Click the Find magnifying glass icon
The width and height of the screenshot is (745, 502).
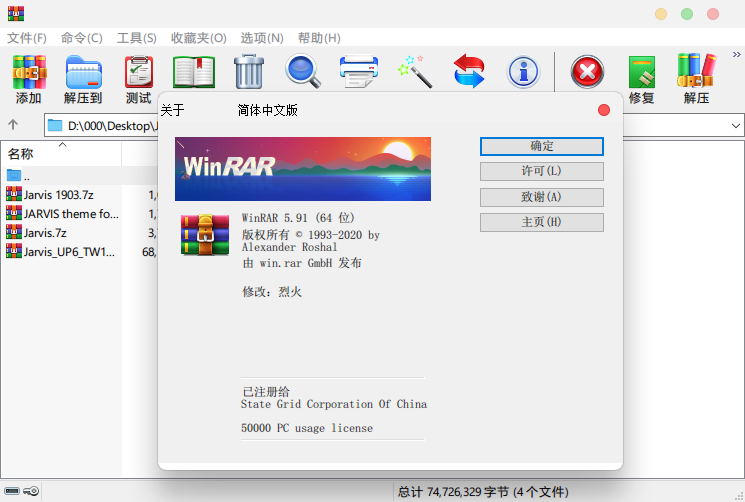pyautogui.click(x=303, y=71)
